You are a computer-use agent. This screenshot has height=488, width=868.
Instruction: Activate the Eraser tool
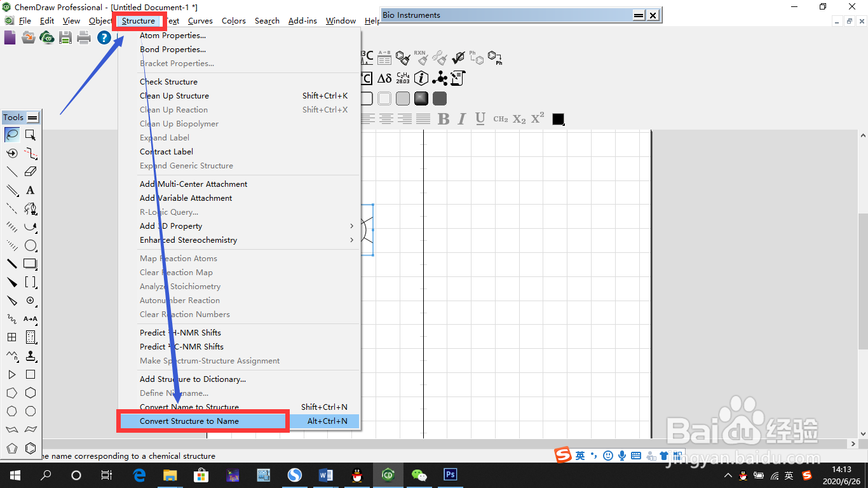pos(30,172)
